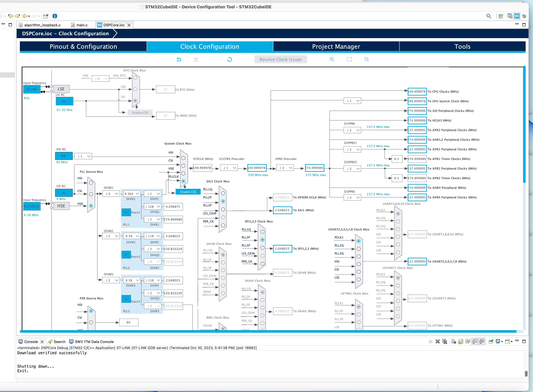Image resolution: width=533 pixels, height=392 pixels.
Task: Switch to the MX Device Configuration perspective
Action: 517,16
